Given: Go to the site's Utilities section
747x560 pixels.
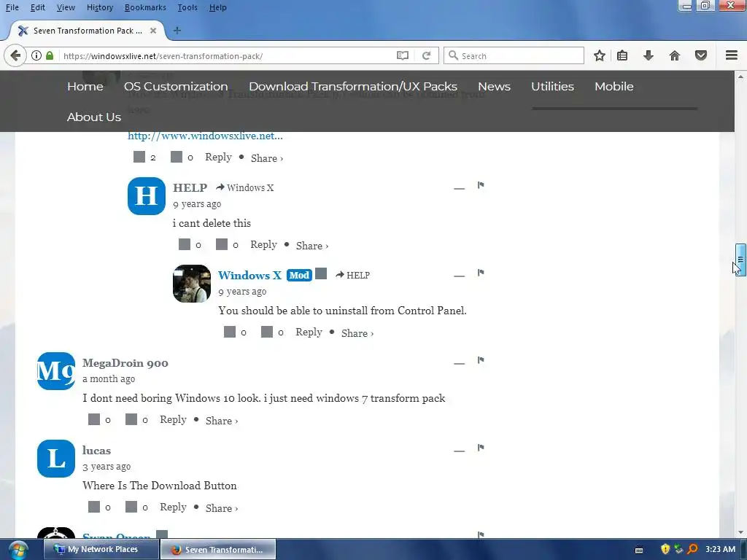Looking at the screenshot, I should click(553, 86).
